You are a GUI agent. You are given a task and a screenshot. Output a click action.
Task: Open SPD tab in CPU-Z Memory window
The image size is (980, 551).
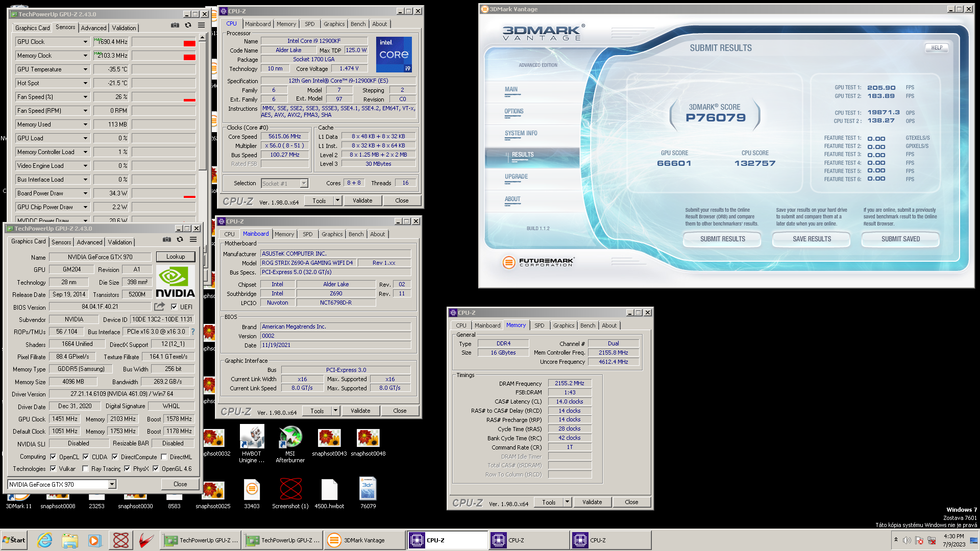click(539, 325)
